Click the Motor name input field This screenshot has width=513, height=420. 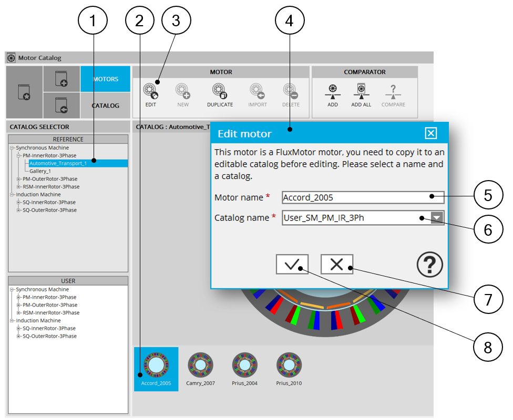click(x=363, y=198)
